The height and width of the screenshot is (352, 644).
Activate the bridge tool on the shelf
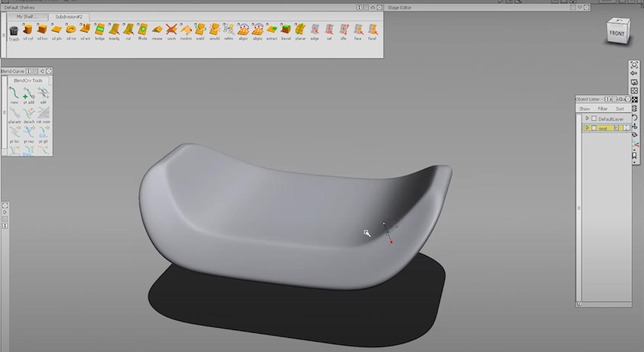click(99, 30)
